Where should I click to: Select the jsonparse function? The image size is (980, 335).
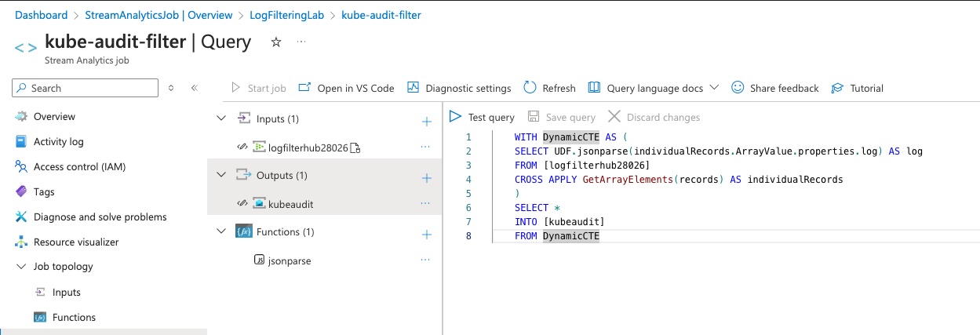click(x=290, y=260)
